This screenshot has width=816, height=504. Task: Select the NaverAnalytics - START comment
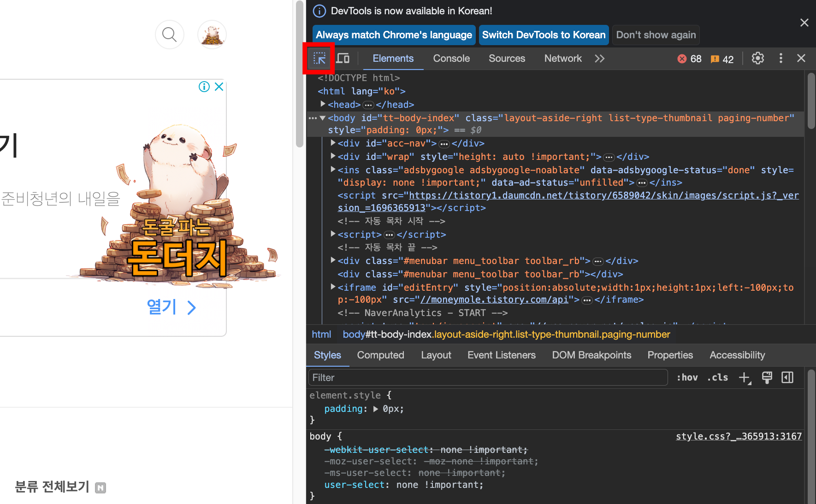[x=422, y=313]
